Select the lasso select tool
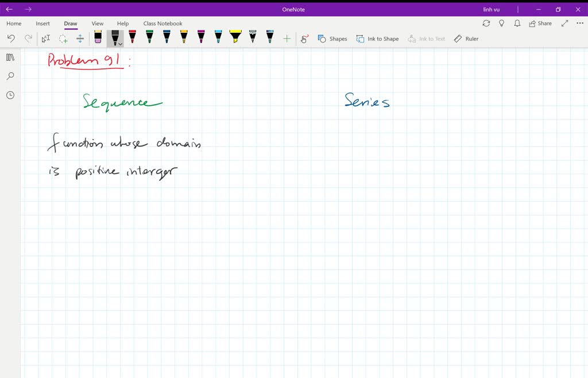 pos(63,38)
